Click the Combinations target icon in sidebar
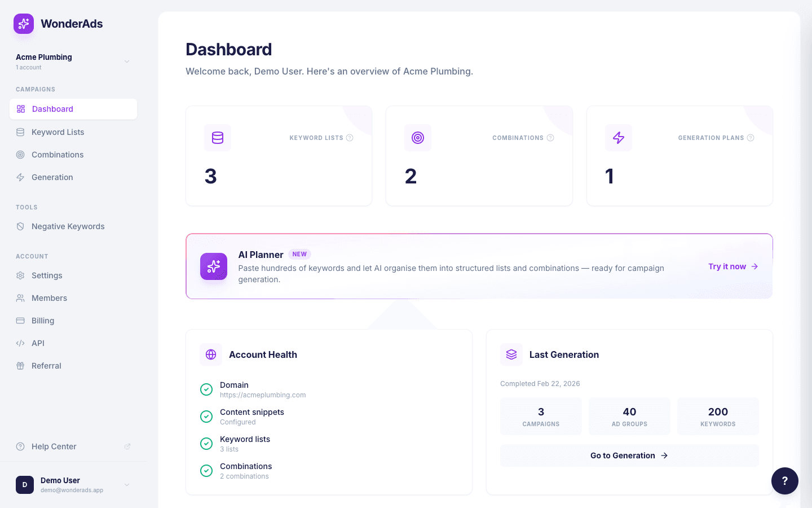The image size is (812, 508). pos(20,154)
